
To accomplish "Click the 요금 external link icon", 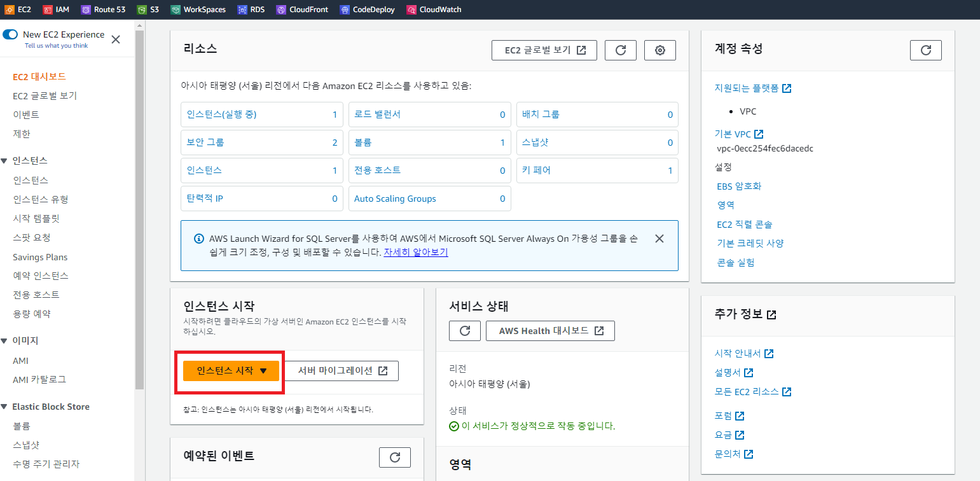I will 740,435.
